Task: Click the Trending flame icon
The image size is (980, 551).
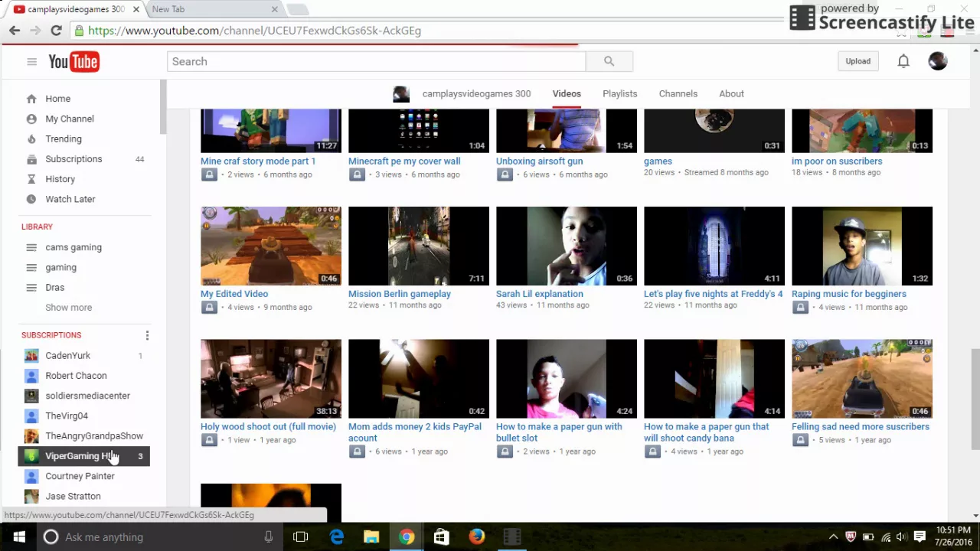Action: [x=31, y=139]
